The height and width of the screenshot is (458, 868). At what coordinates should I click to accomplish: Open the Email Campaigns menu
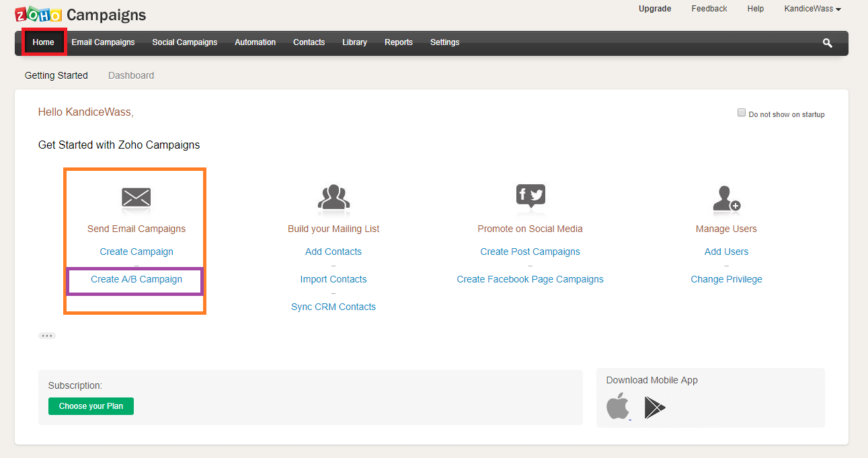[104, 42]
